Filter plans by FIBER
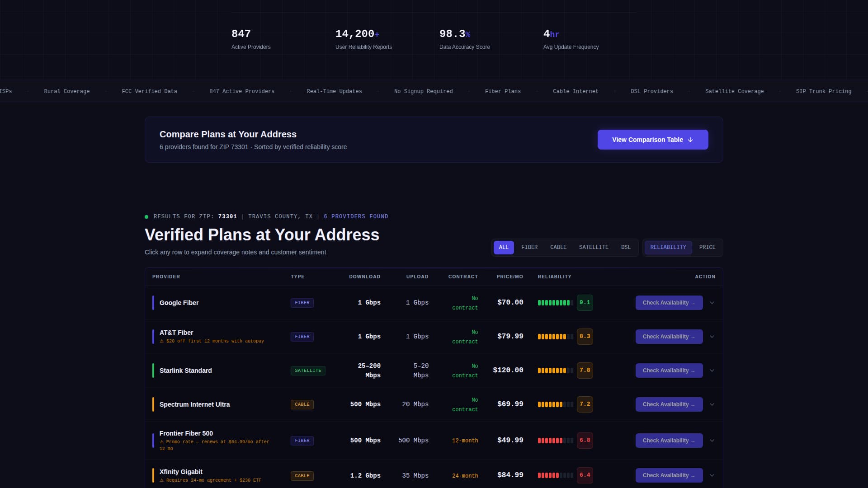 click(x=529, y=247)
